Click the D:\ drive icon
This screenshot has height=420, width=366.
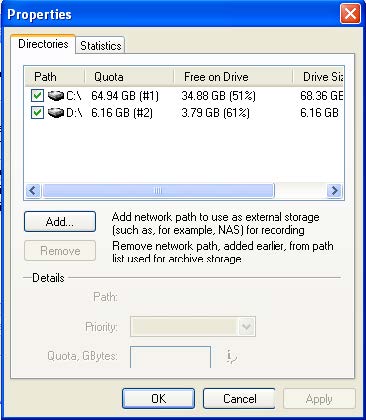click(56, 113)
